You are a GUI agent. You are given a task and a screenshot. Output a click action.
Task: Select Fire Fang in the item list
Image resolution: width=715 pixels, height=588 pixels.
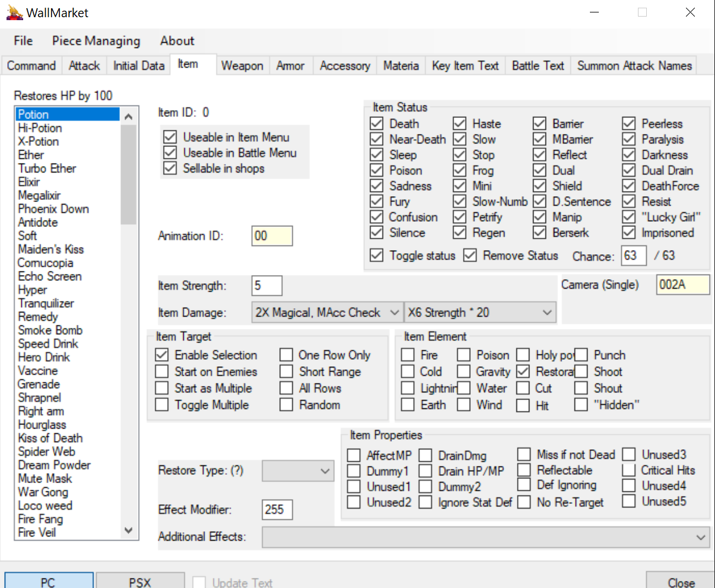point(40,519)
